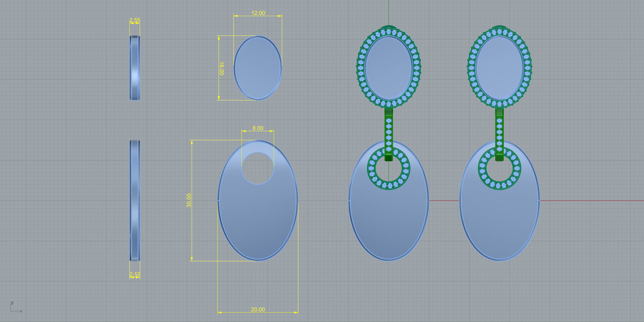Select the tall oval side-profile object
This screenshot has width=644, height=322.
135,200
